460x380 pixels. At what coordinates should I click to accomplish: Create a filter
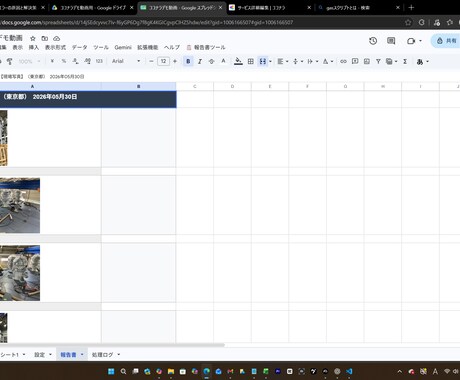pos(378,61)
